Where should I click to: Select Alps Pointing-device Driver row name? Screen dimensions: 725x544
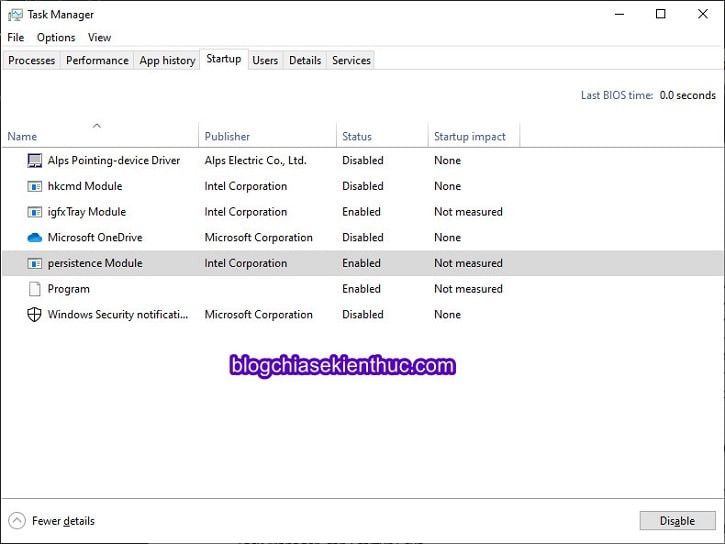(114, 160)
